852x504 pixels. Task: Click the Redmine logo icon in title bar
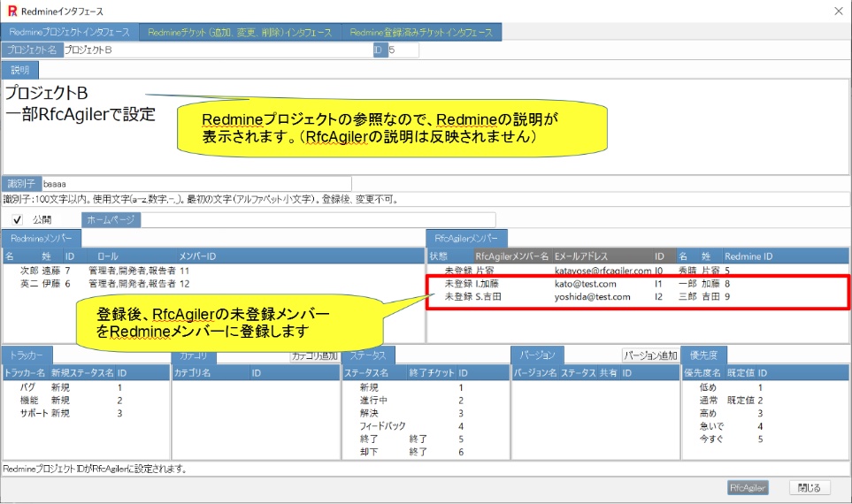pos(12,11)
